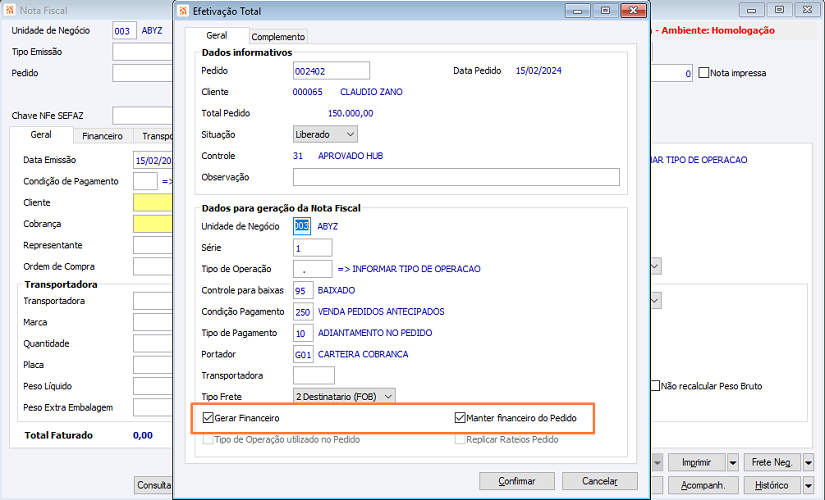Click the Transportadora field in the dialog

pyautogui.click(x=314, y=376)
